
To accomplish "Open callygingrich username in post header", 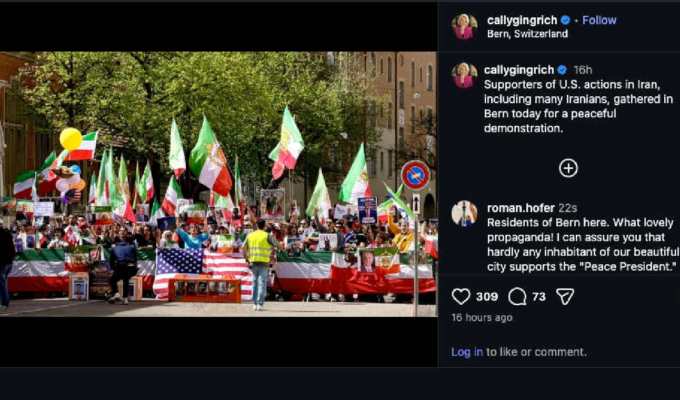I will pyautogui.click(x=522, y=20).
